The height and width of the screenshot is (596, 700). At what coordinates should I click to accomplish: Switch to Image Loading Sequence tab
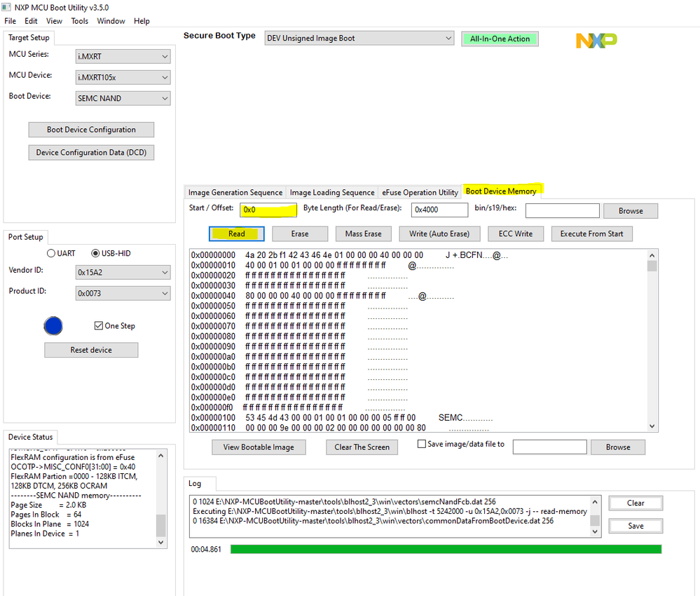point(332,193)
